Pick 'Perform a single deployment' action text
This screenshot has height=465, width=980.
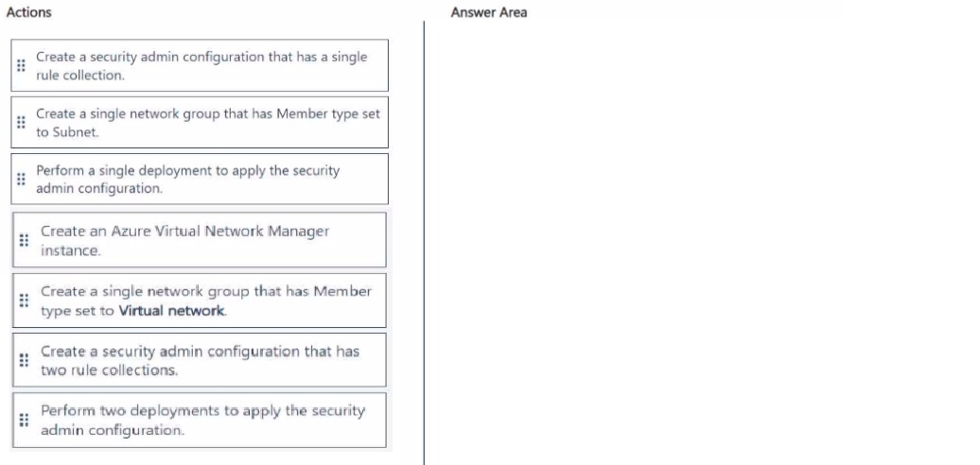187,180
